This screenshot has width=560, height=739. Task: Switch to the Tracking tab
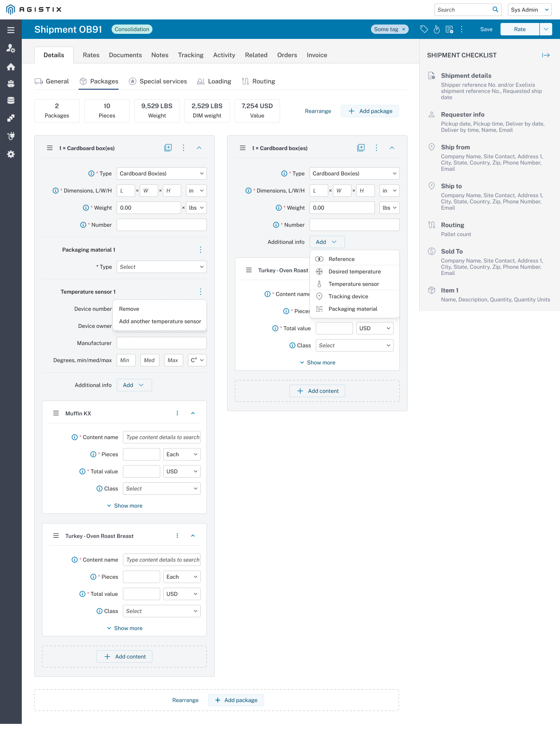tap(191, 55)
